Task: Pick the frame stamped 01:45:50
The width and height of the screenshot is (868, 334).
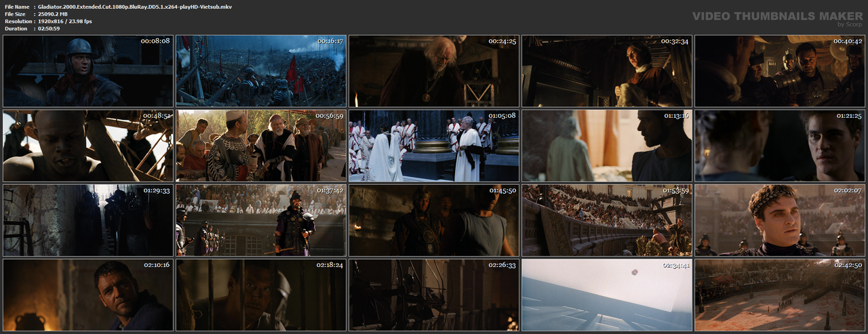Action: [434, 220]
